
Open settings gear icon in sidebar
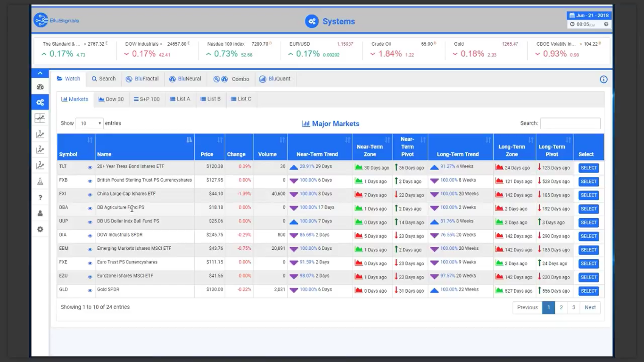tap(40, 230)
